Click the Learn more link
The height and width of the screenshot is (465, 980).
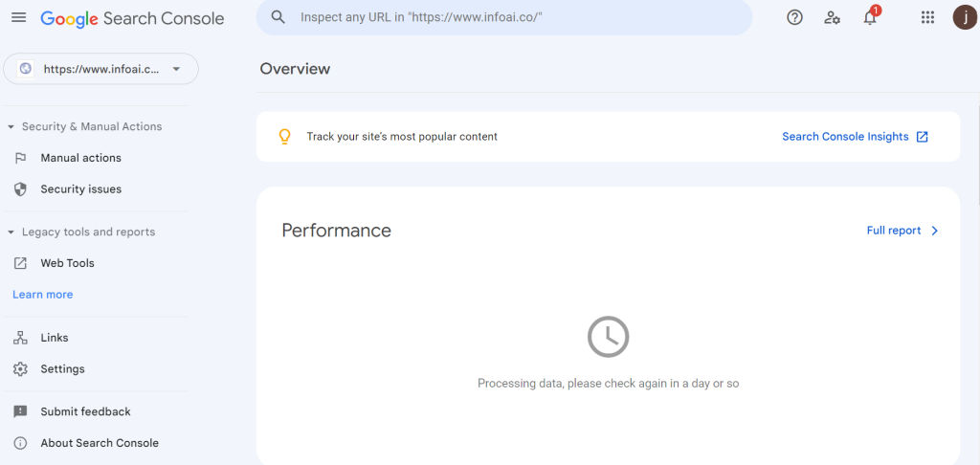pyautogui.click(x=42, y=295)
